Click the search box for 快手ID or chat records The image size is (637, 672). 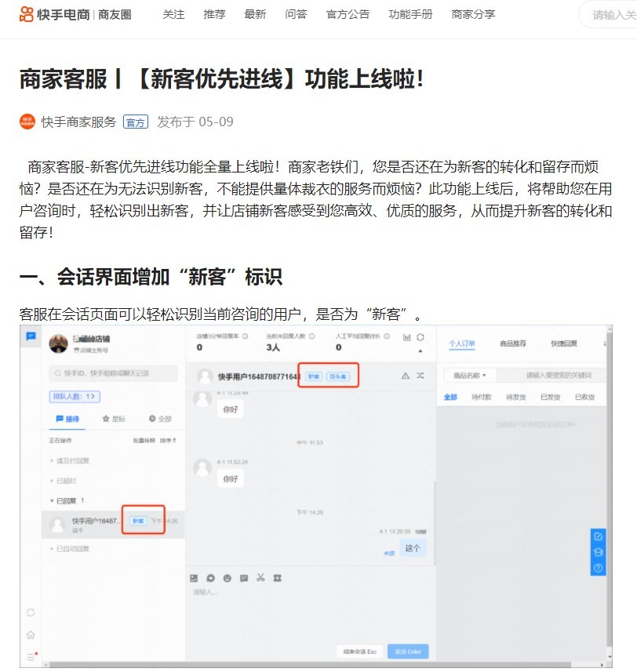(x=114, y=373)
